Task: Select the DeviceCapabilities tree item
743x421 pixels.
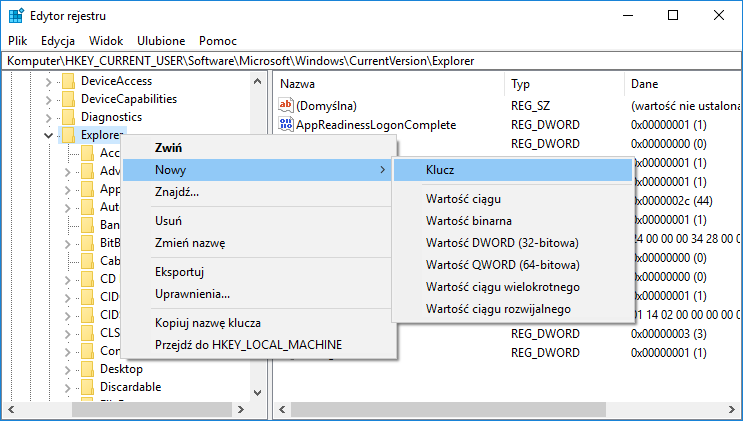Action: pyautogui.click(x=129, y=99)
